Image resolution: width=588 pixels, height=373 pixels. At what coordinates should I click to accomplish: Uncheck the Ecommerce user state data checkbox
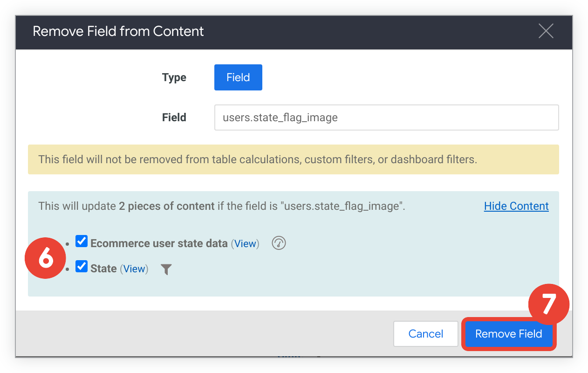click(x=82, y=242)
